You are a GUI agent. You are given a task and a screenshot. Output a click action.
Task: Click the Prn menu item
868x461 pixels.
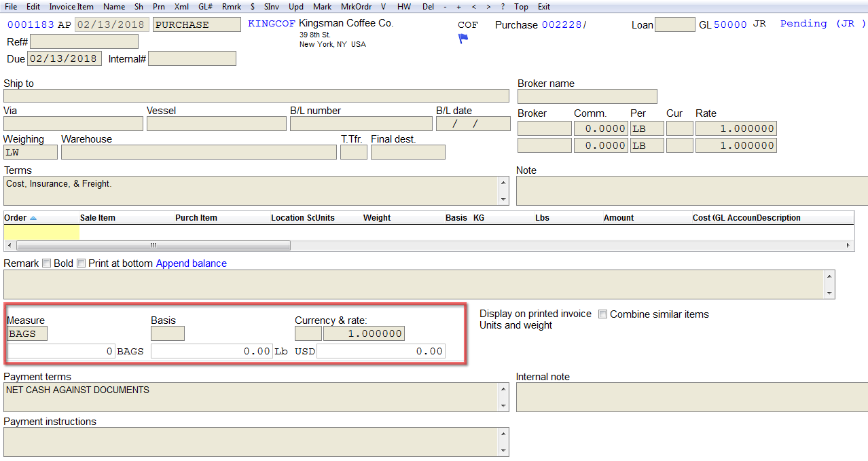(159, 7)
